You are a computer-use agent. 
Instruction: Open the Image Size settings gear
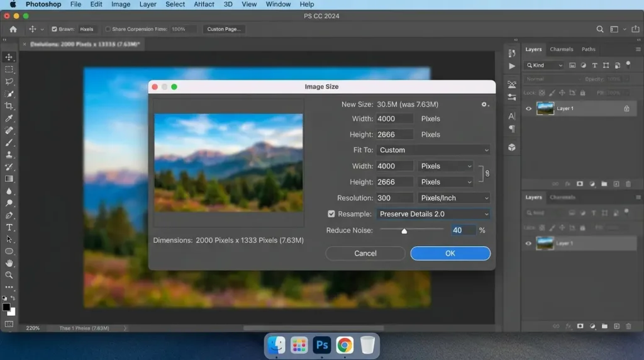[485, 104]
